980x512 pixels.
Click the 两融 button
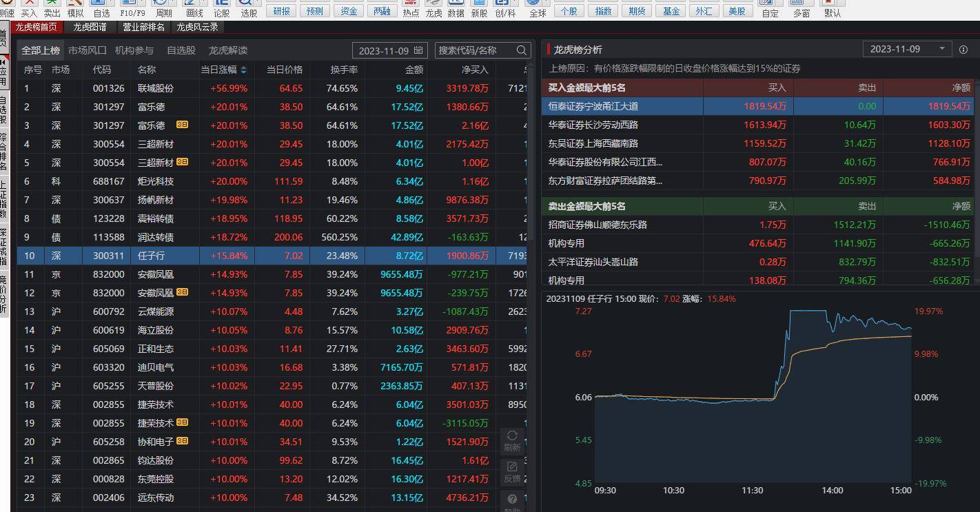pos(382,11)
